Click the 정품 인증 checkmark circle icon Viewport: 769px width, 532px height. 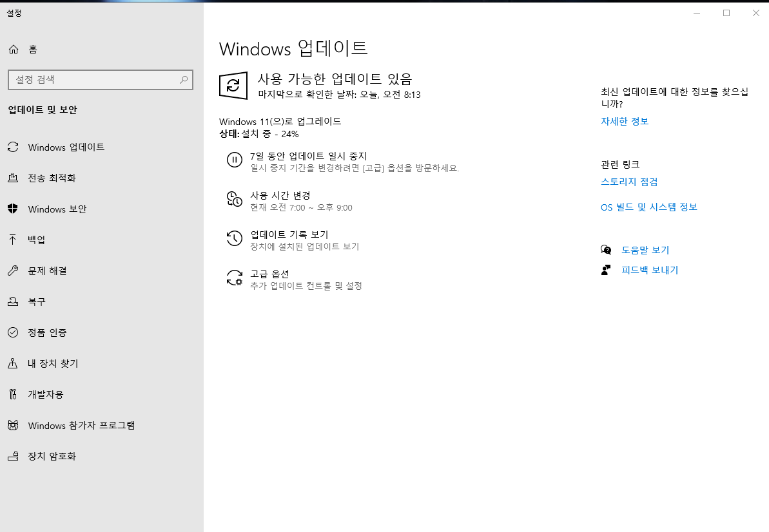pos(14,332)
